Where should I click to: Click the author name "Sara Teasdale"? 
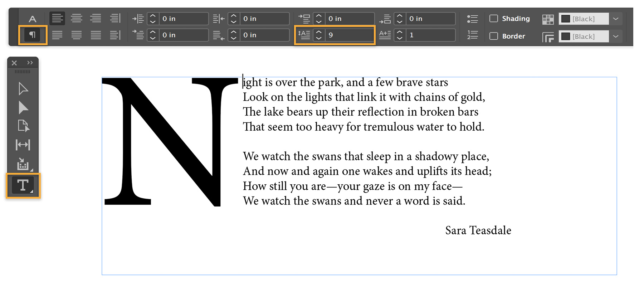click(x=478, y=230)
